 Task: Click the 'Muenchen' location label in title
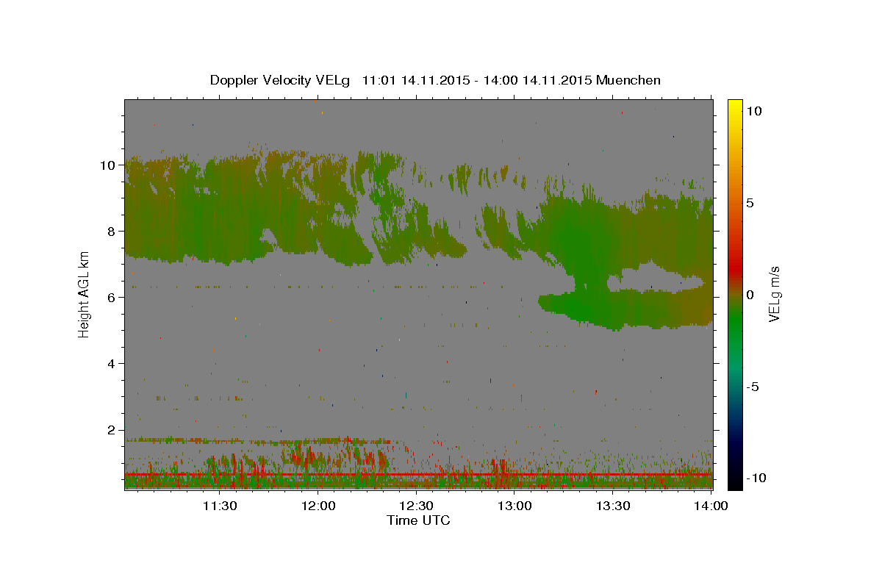tap(628, 80)
